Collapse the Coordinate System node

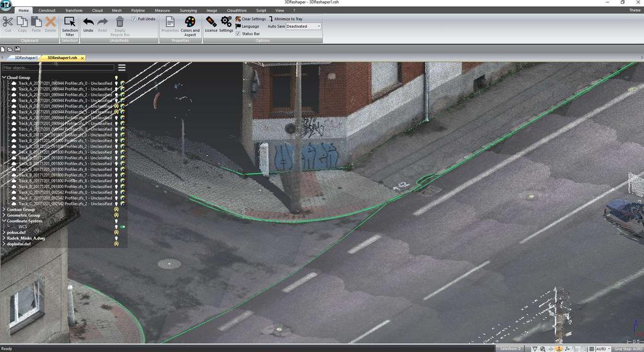[x=4, y=221]
